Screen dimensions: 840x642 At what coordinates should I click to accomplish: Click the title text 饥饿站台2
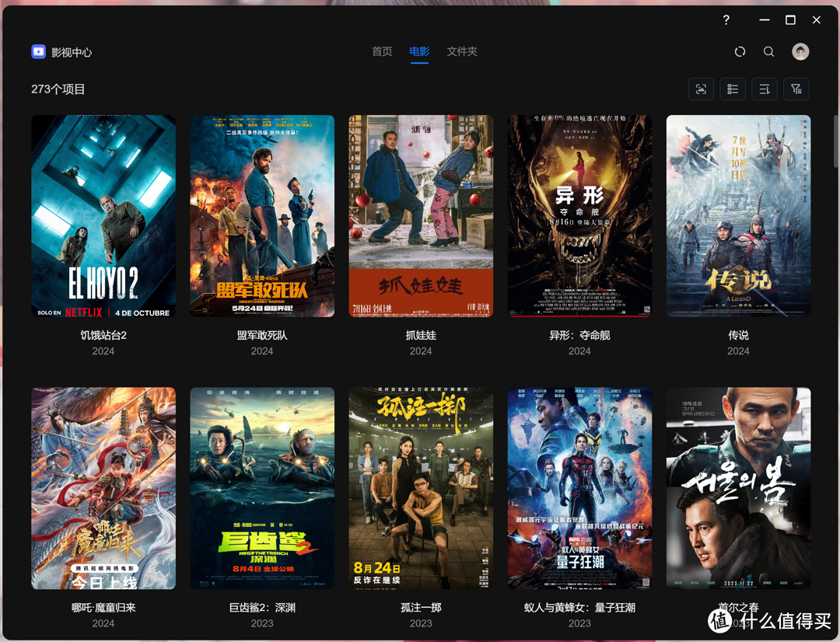click(103, 335)
